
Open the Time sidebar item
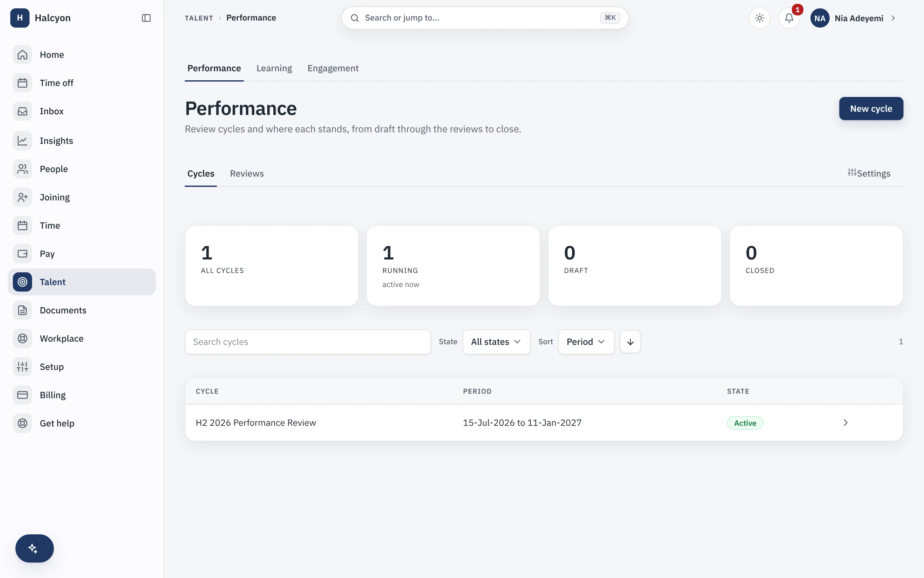(82, 225)
